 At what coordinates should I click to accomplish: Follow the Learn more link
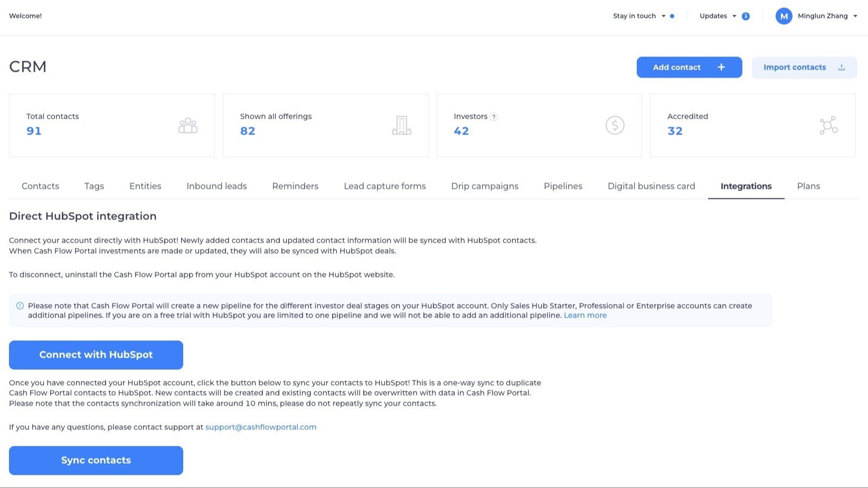click(x=585, y=315)
